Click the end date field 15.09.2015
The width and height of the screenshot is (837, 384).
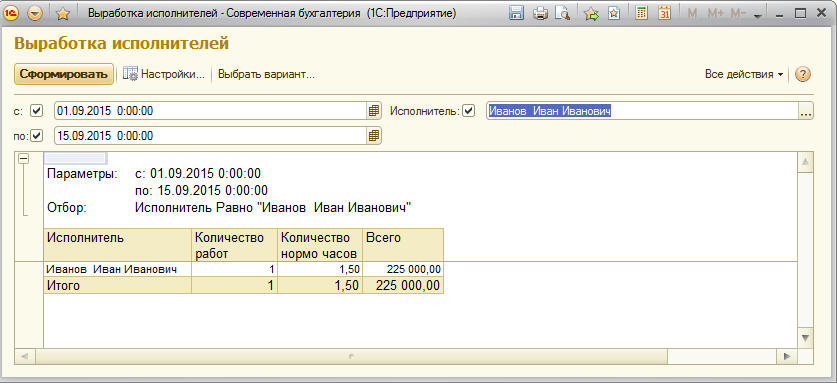(211, 136)
